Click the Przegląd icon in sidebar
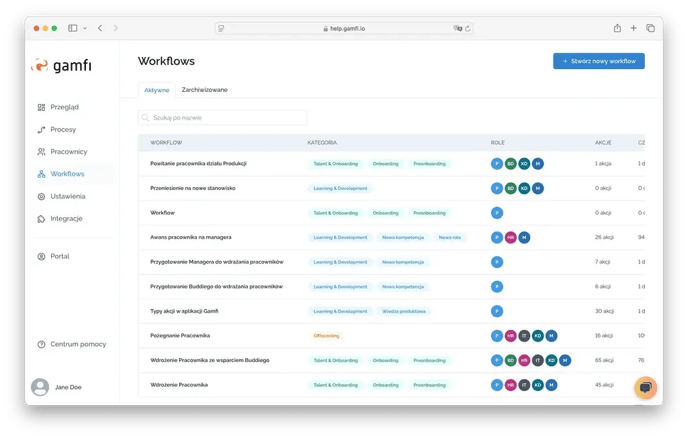Image resolution: width=688 pixels, height=438 pixels. 41,107
